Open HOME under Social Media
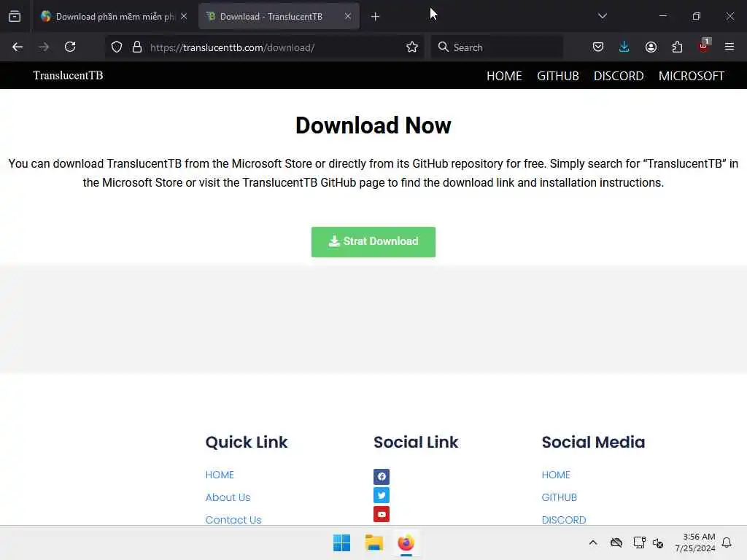Screen dimensions: 747x560 point(556,475)
